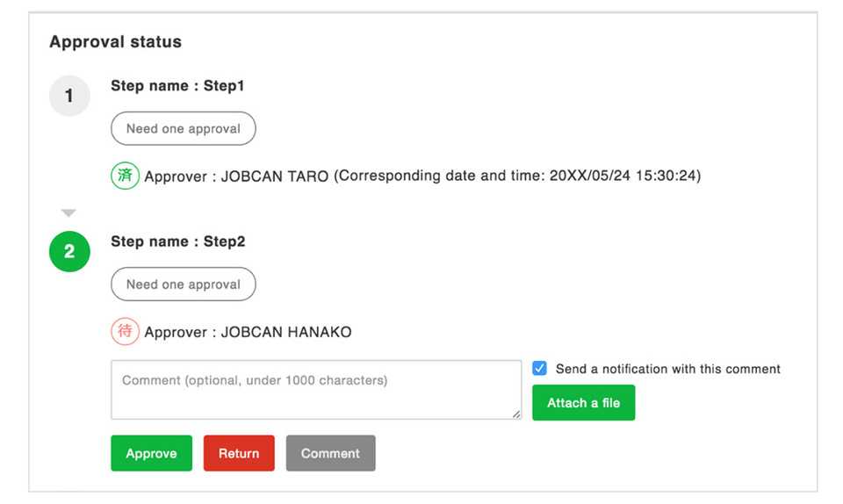Click the gray arrow between the steps
Screen dimensions: 843x504
[x=69, y=213]
